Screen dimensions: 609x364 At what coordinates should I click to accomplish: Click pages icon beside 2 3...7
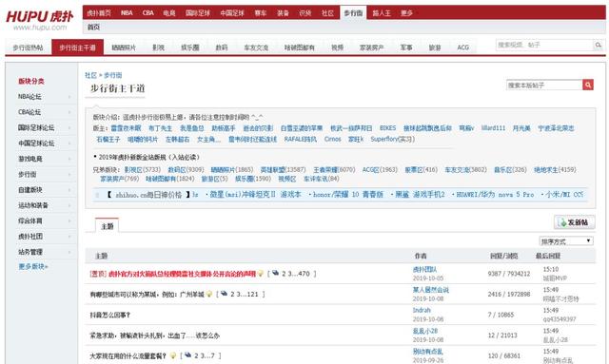tap(188, 355)
